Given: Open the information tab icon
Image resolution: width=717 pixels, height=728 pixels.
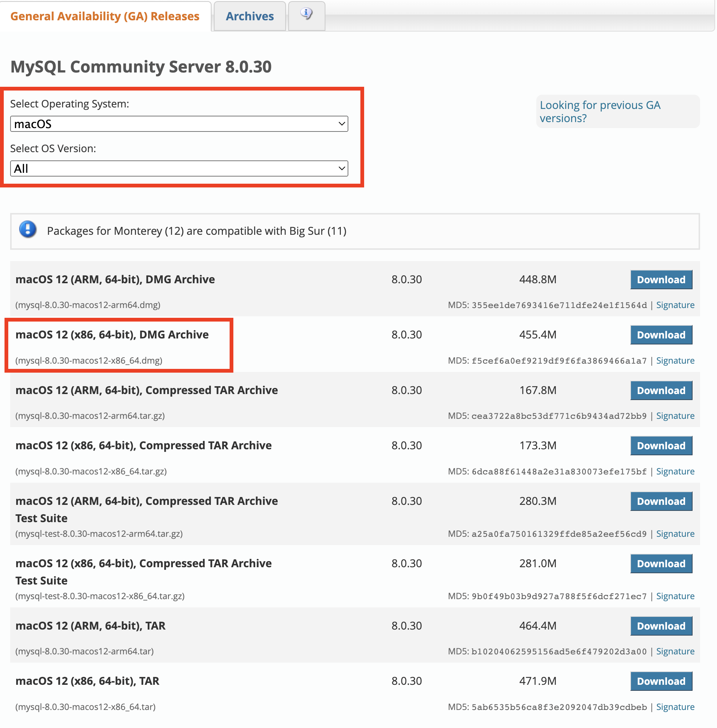Looking at the screenshot, I should pyautogui.click(x=307, y=15).
